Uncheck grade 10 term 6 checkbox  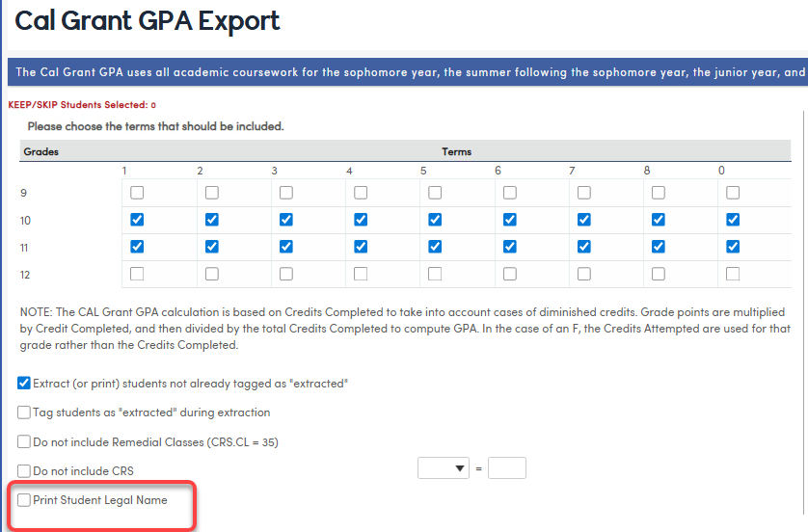(510, 220)
